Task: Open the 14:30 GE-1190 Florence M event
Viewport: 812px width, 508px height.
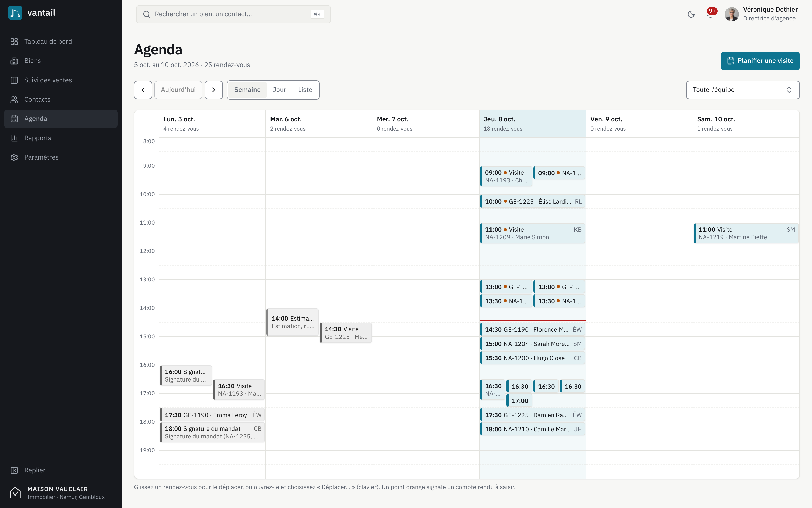Action: coord(533,330)
